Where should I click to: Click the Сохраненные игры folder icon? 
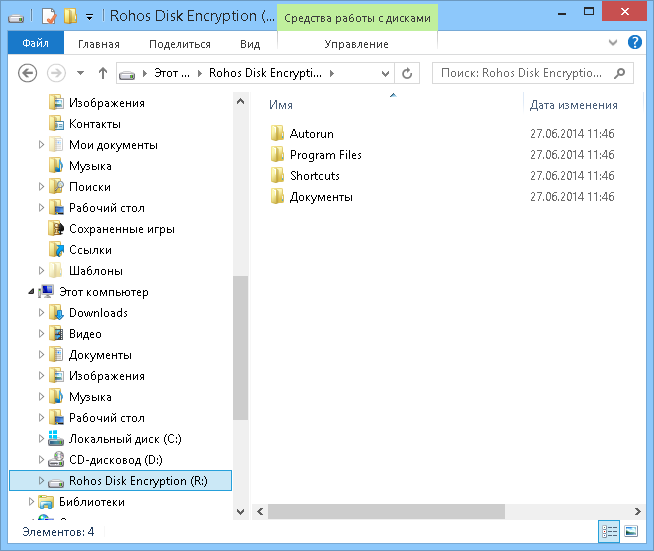tap(56, 229)
